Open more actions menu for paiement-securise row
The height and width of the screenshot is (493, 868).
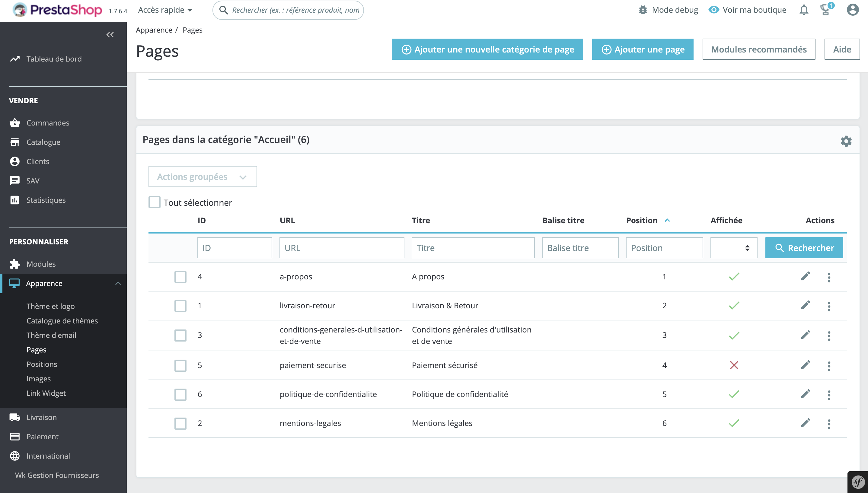pos(829,366)
